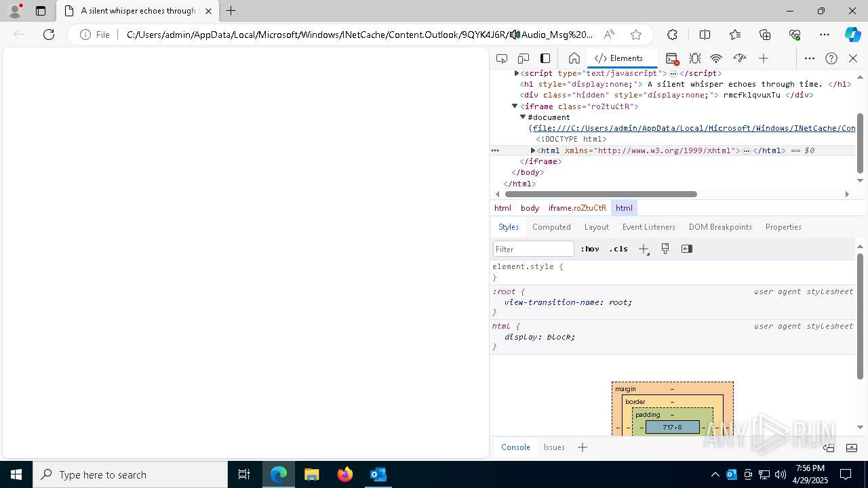Viewport: 868px width, 488px height.
Task: Expand the quick view drawer
Action: pyautogui.click(x=852, y=447)
